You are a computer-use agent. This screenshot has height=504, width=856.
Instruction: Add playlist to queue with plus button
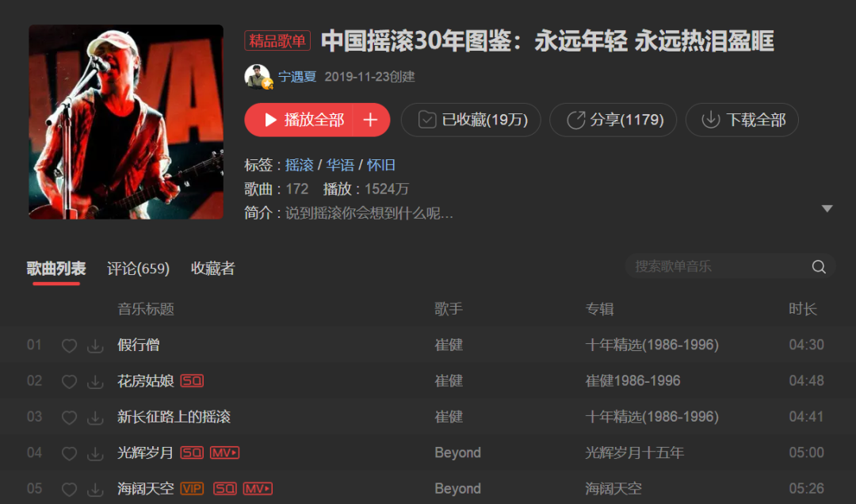(371, 120)
